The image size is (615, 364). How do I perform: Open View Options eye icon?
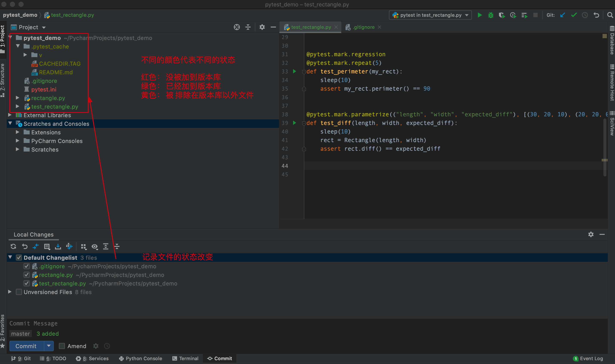pos(95,247)
